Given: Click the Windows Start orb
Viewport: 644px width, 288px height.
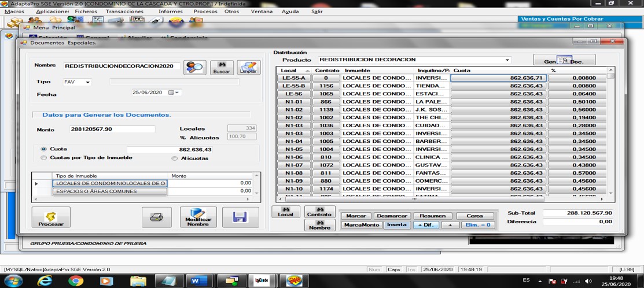Looking at the screenshot, I should (x=13, y=281).
